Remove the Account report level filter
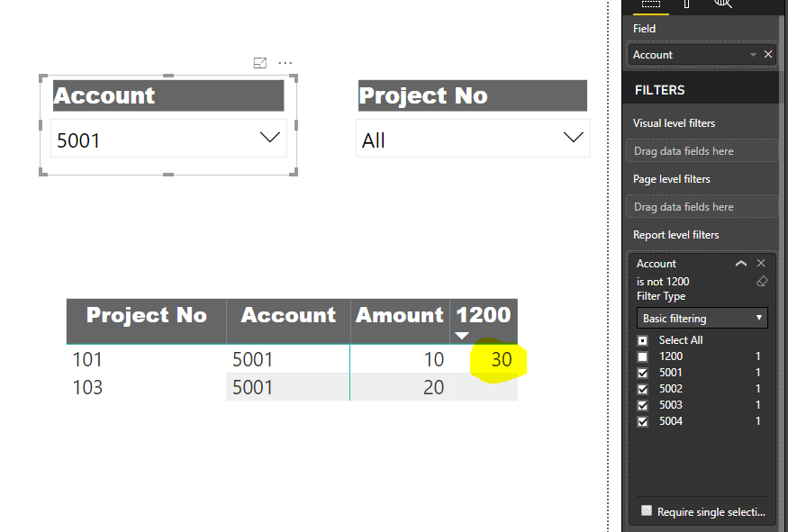Image resolution: width=788 pixels, height=532 pixels. click(x=761, y=263)
